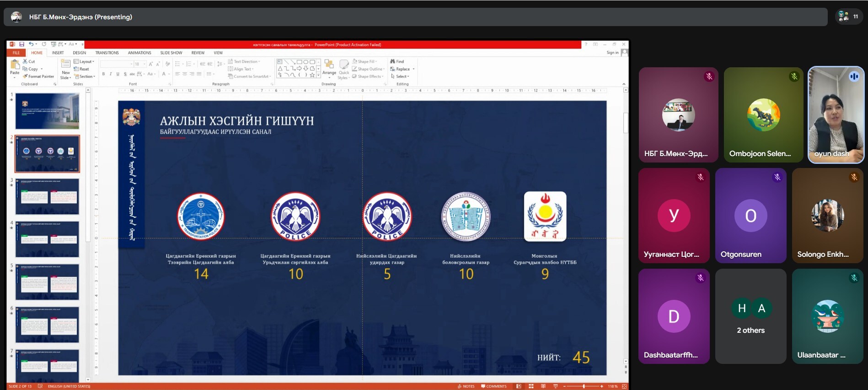Image resolution: width=868 pixels, height=390 pixels.
Task: Click the Format Painter tool
Action: coord(39,76)
